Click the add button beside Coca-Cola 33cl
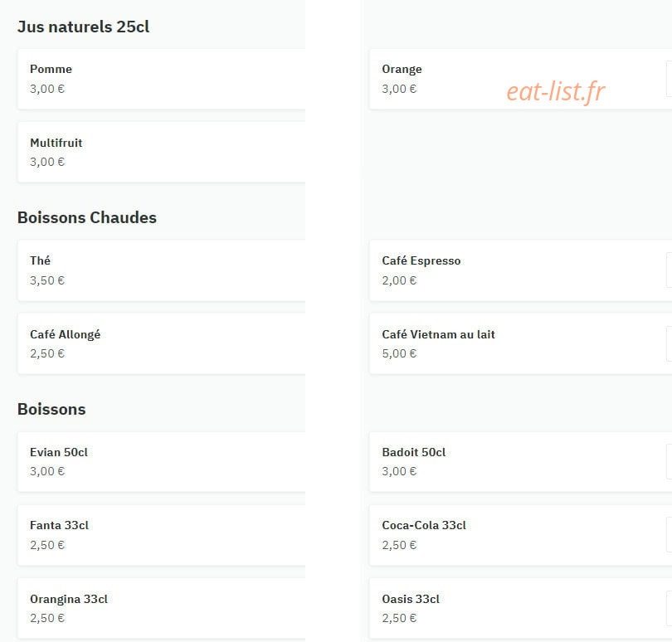Screen dimensions: 672x642 coord(669,534)
